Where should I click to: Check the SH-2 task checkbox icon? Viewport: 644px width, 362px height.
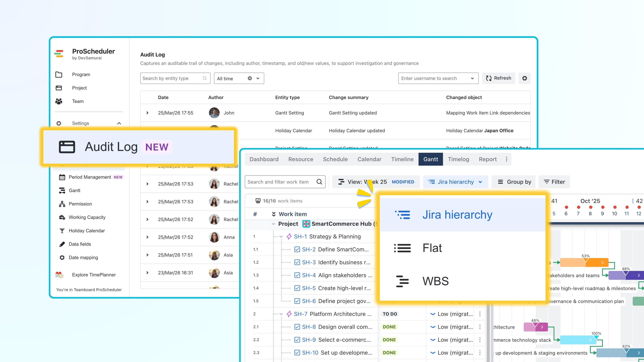(x=297, y=249)
